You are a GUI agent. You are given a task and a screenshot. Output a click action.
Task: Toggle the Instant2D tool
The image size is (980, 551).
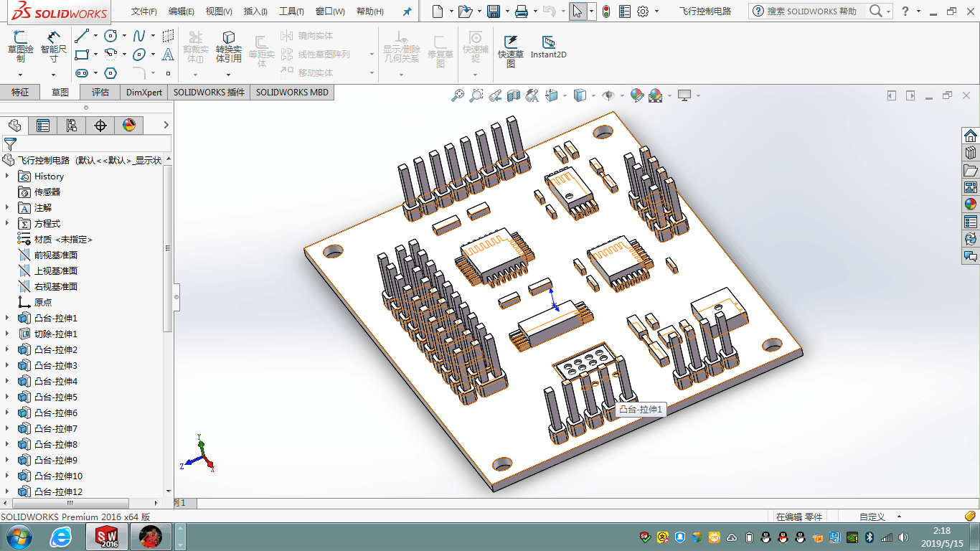[548, 47]
